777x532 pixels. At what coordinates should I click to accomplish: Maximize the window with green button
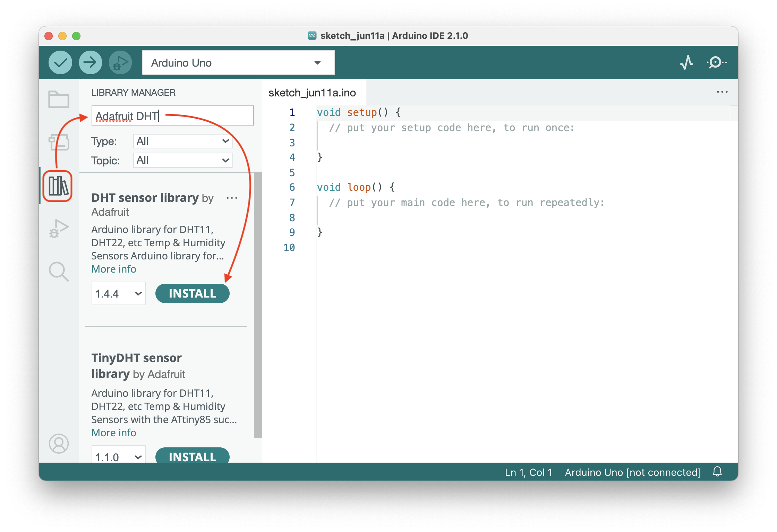[x=76, y=36]
